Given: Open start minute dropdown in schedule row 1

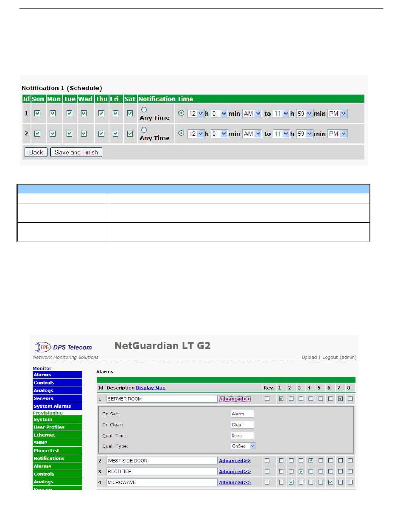Looking at the screenshot, I should [219, 114].
